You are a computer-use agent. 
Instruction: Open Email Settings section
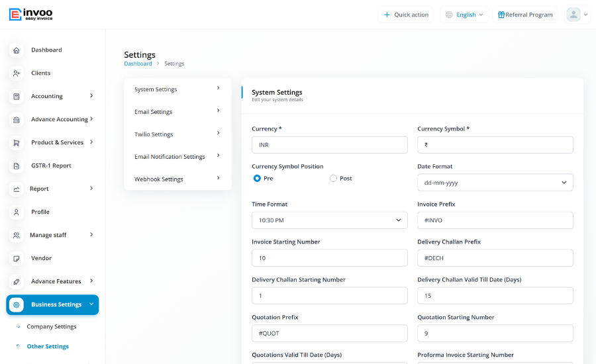tap(177, 112)
